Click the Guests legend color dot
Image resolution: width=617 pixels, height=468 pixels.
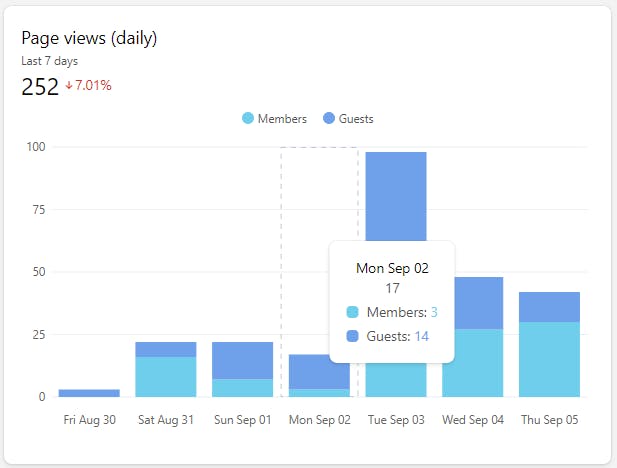329,119
